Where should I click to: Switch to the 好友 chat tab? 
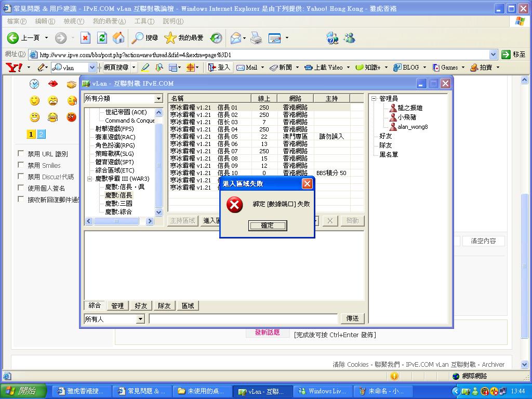pos(141,306)
